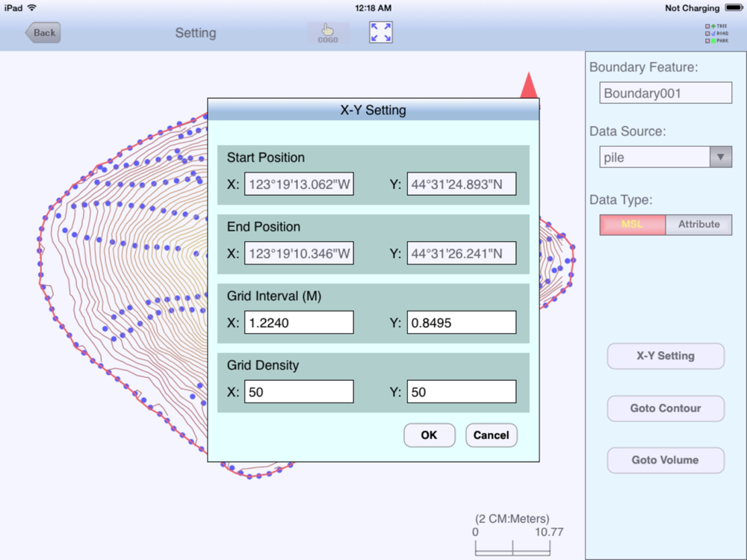The width and height of the screenshot is (747, 560).
Task: Select MSL data type
Action: click(632, 224)
